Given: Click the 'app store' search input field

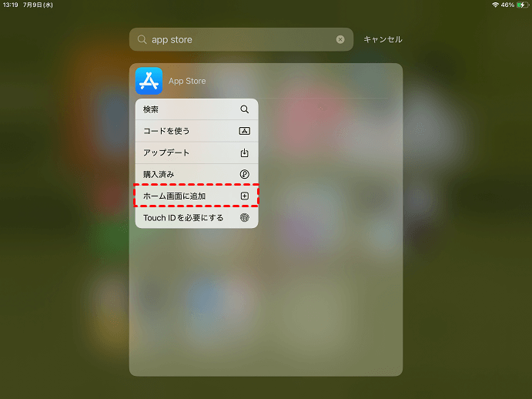Looking at the screenshot, I should (x=241, y=39).
